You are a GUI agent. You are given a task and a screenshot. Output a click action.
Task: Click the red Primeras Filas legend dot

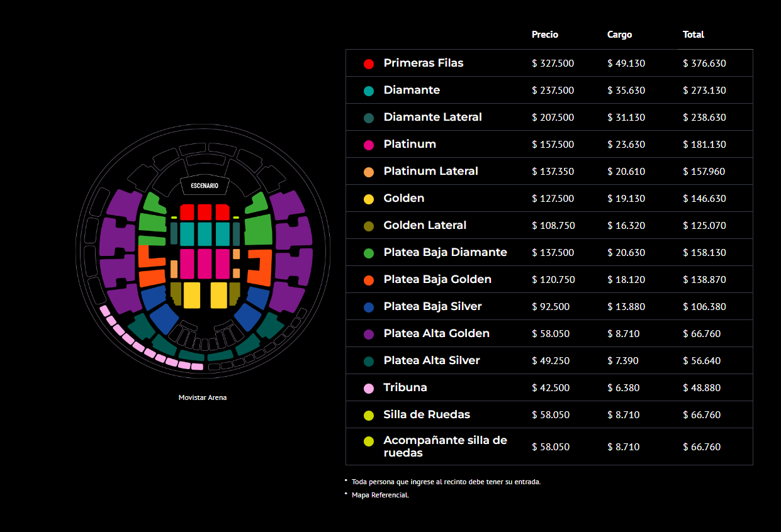coord(369,64)
